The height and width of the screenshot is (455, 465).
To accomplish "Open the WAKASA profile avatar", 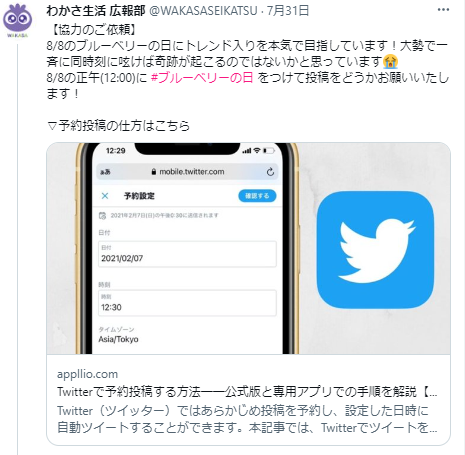I will [x=17, y=21].
